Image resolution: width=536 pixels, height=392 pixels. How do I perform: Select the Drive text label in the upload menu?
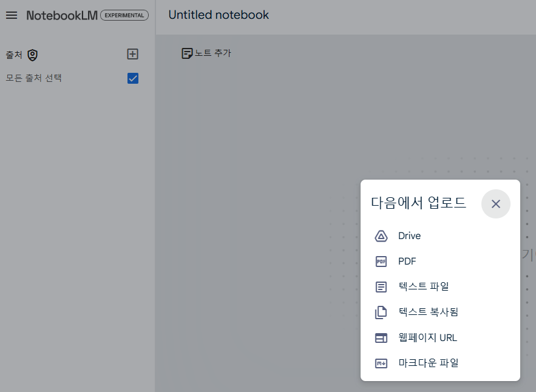(x=409, y=236)
